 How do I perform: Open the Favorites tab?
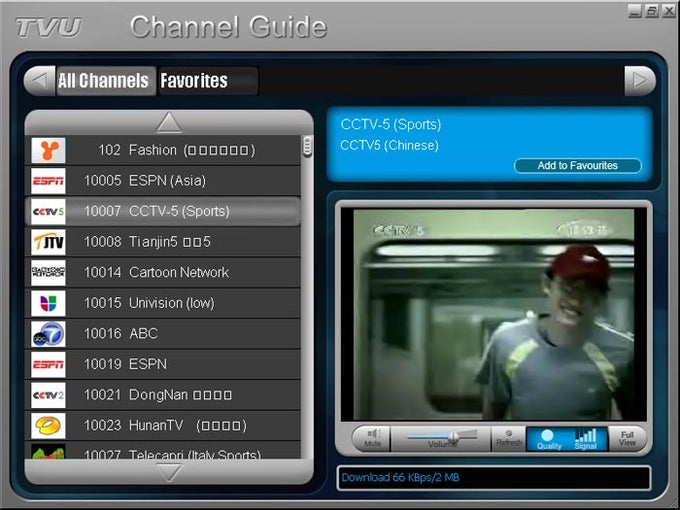208,81
